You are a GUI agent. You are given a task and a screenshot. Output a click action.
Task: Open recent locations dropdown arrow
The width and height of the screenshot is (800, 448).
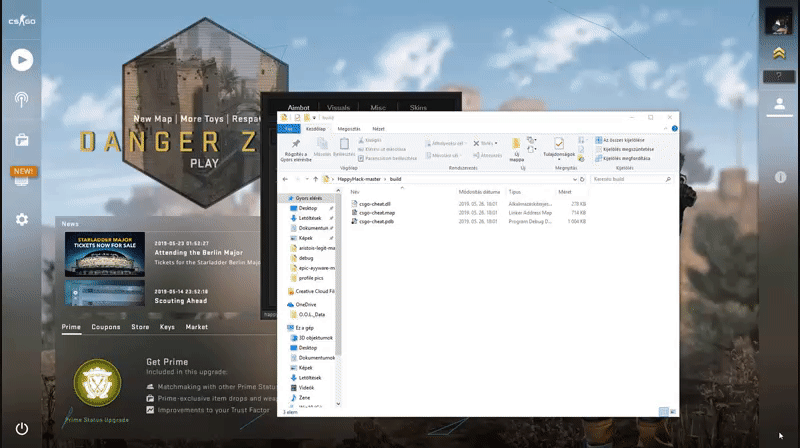tap(307, 179)
